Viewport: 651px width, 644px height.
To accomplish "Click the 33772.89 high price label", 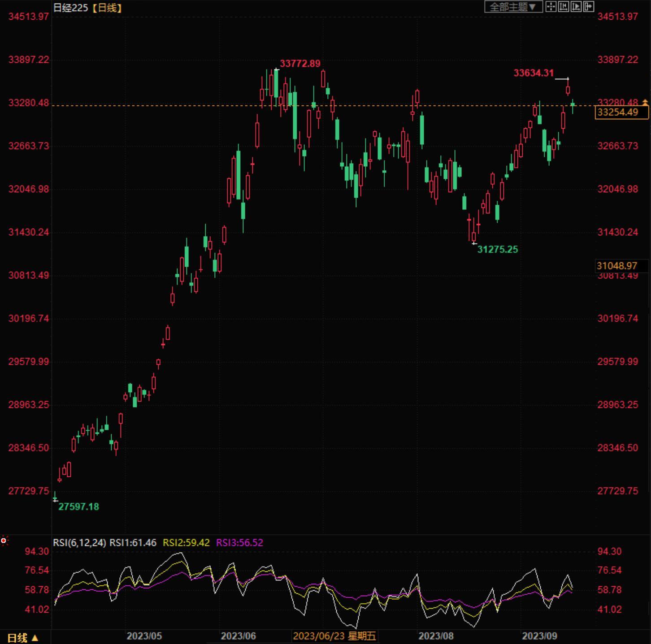I will coord(300,64).
